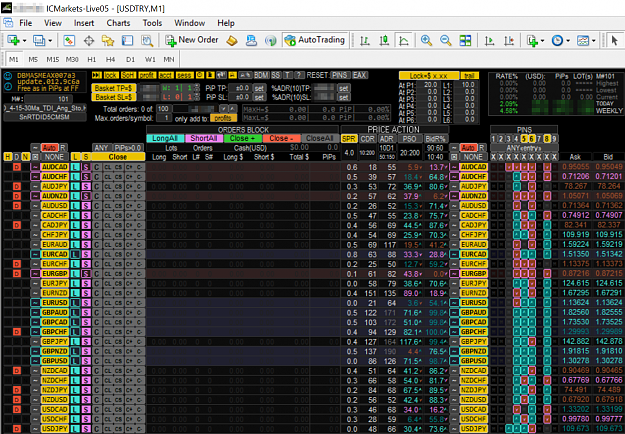
Task: Click the New Order button
Action: (192, 40)
